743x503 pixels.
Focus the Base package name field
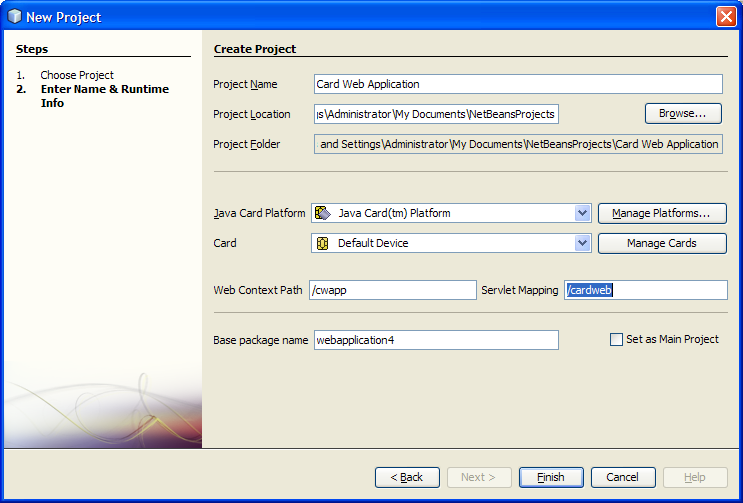pyautogui.click(x=435, y=340)
